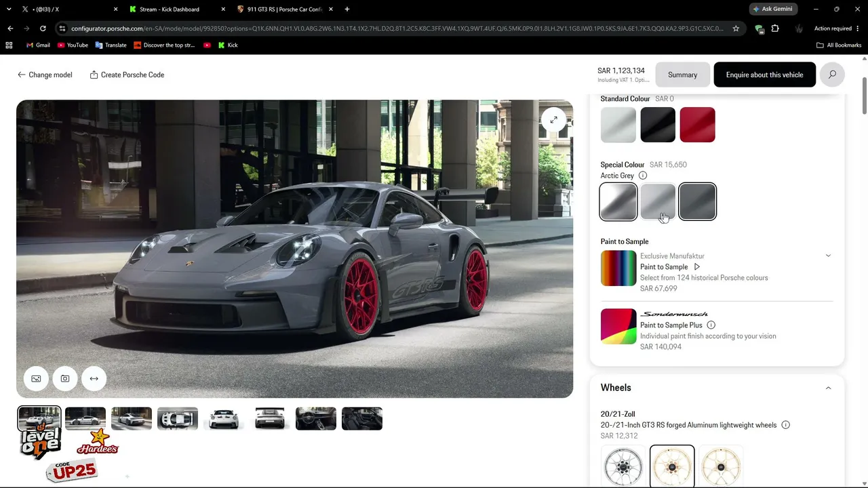Select the front view thumbnail
This screenshot has height=488, width=868.
tap(224, 419)
